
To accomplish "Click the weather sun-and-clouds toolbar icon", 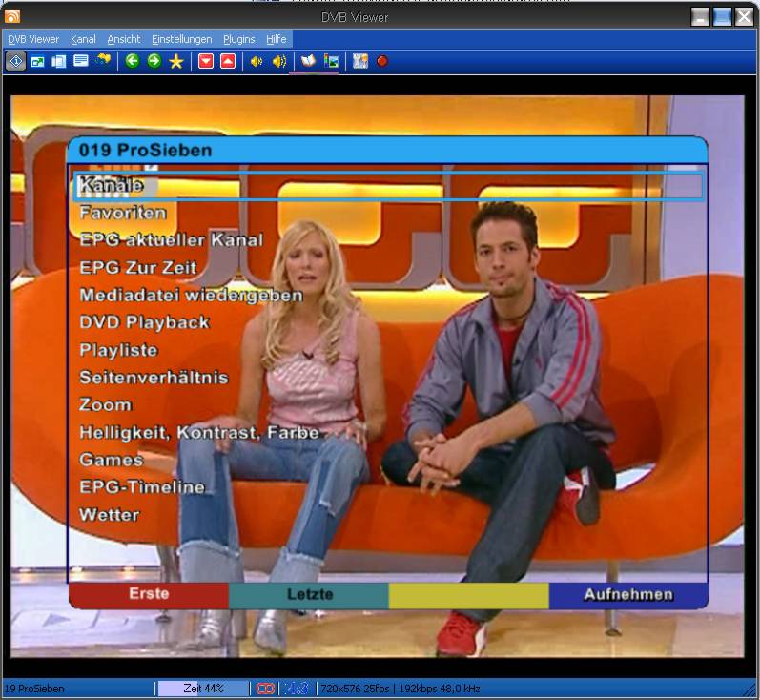I will coord(103,61).
